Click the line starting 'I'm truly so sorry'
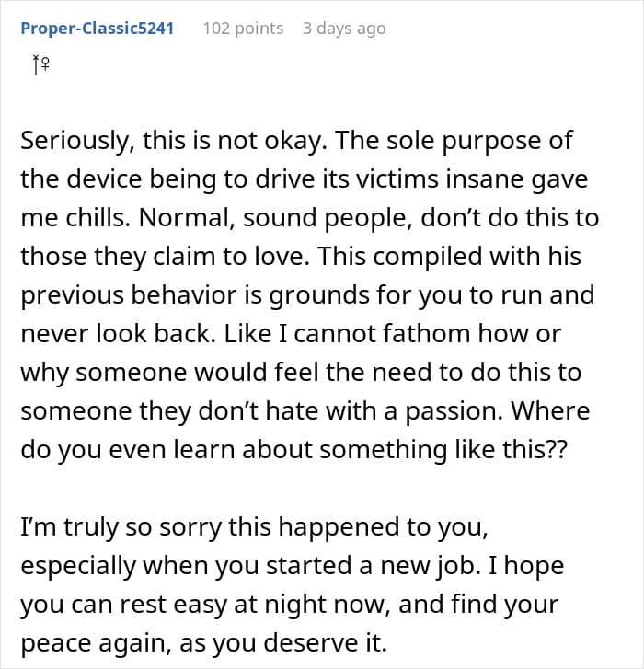644x669 pixels. pos(269,527)
